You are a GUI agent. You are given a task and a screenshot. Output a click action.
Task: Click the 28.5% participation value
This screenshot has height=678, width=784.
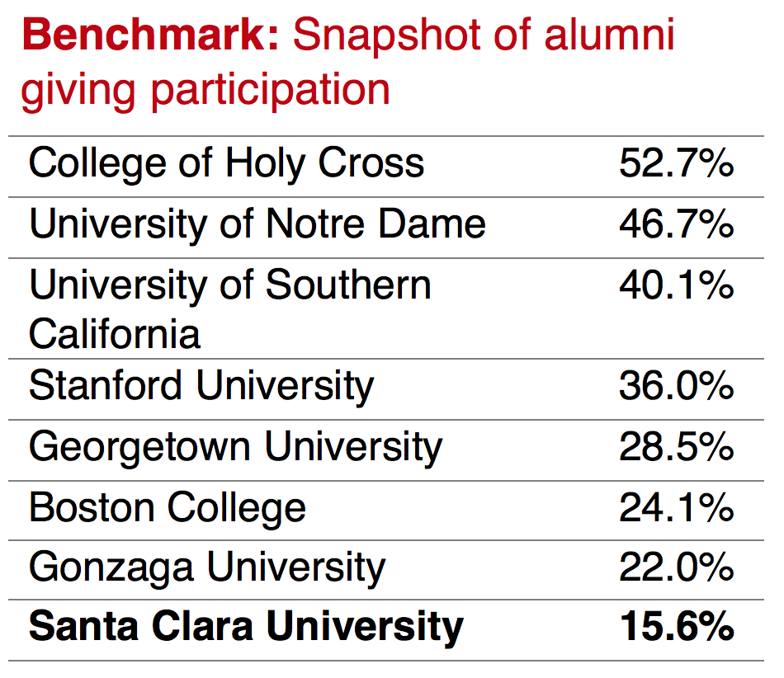[676, 447]
